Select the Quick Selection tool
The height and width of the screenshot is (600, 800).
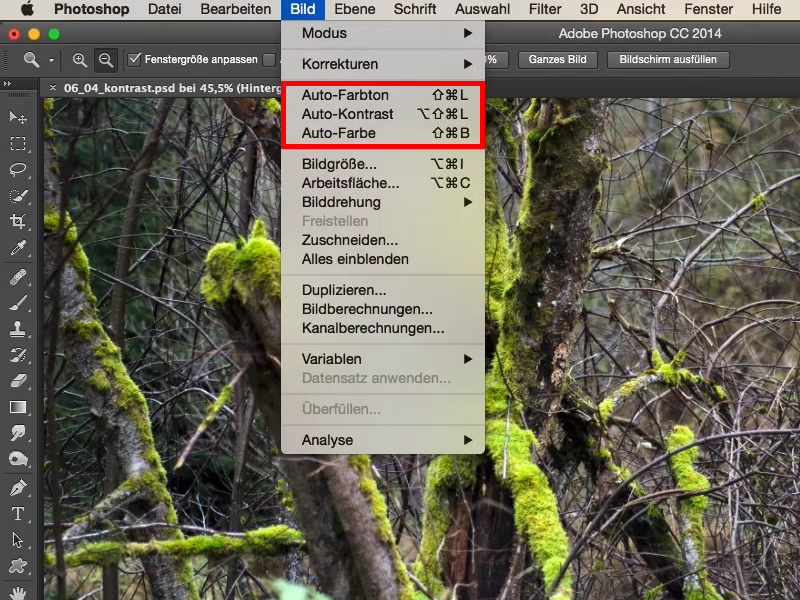pyautogui.click(x=18, y=196)
